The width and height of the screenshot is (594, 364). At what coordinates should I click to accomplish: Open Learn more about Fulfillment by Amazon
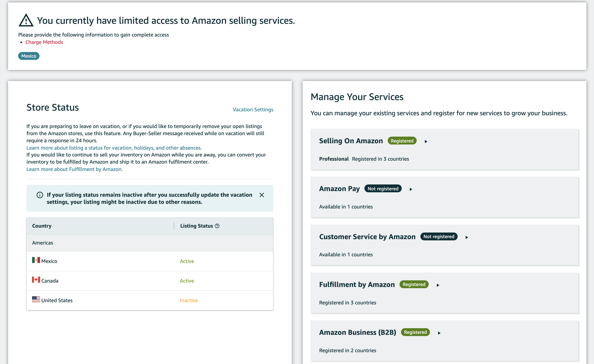click(75, 169)
